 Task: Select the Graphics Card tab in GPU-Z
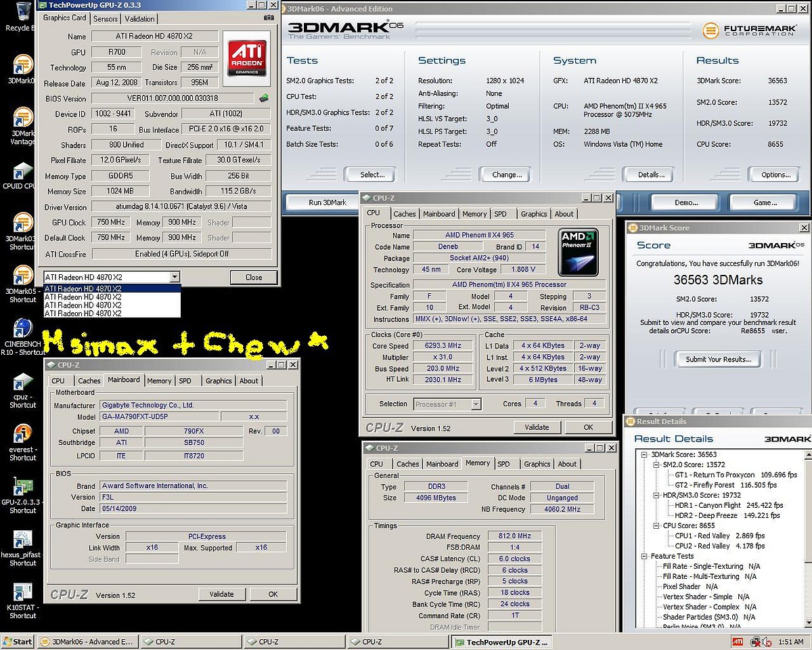[65, 18]
